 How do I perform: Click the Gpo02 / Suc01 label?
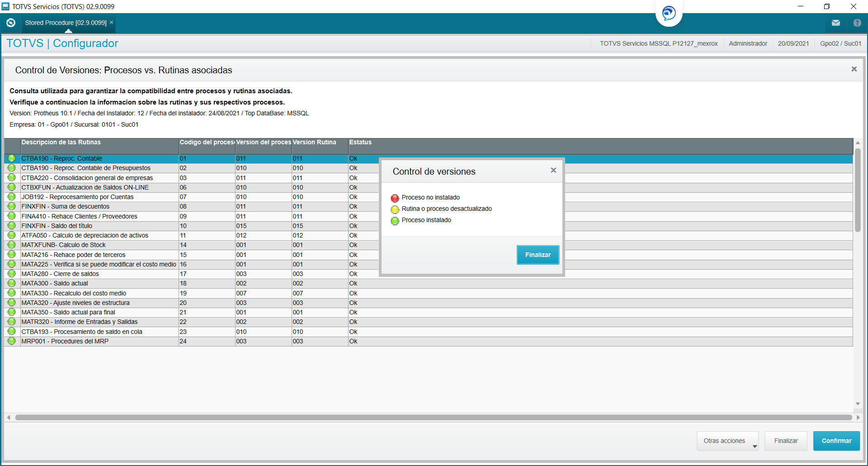click(x=840, y=43)
